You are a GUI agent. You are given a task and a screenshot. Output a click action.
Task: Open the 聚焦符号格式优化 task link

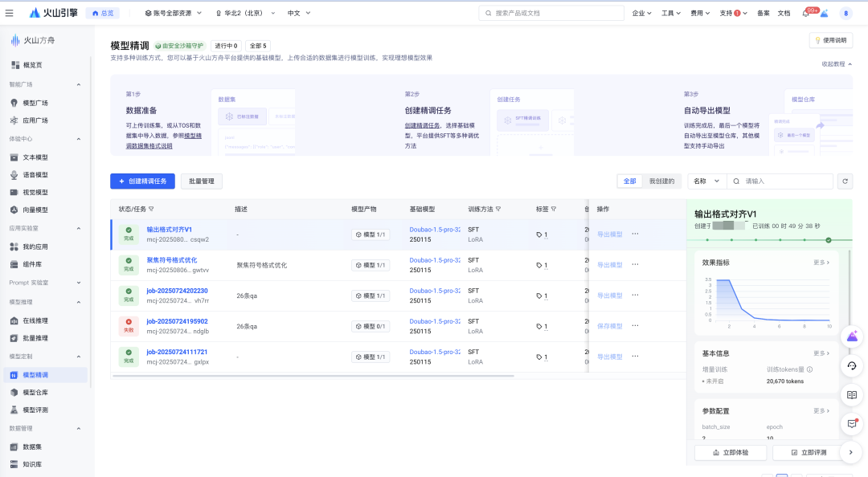pyautogui.click(x=172, y=260)
